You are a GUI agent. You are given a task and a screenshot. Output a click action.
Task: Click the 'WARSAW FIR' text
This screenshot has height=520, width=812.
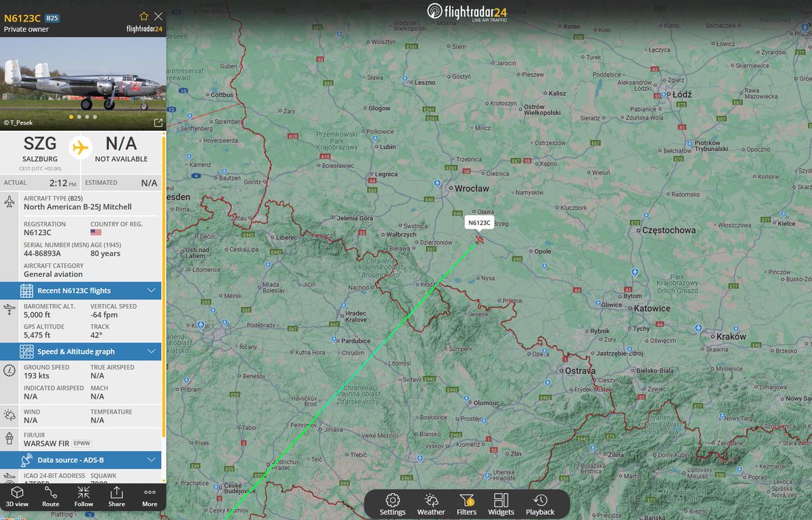tap(46, 443)
